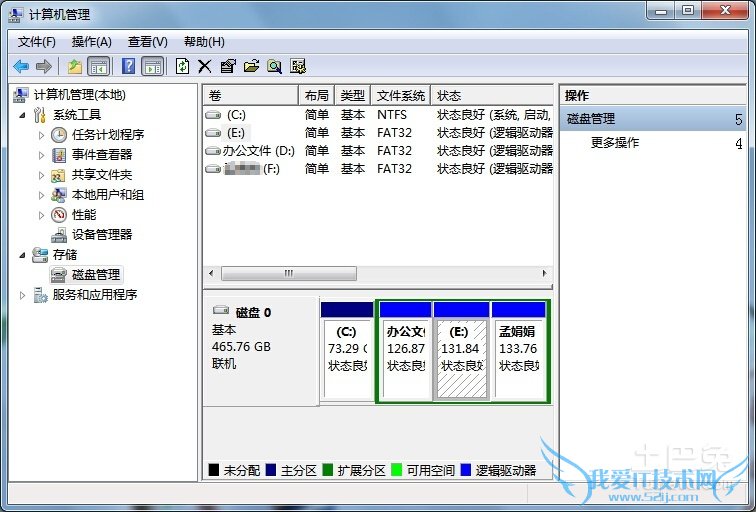Click the Shared Folders icon
This screenshot has height=512, width=756.
coord(58,175)
